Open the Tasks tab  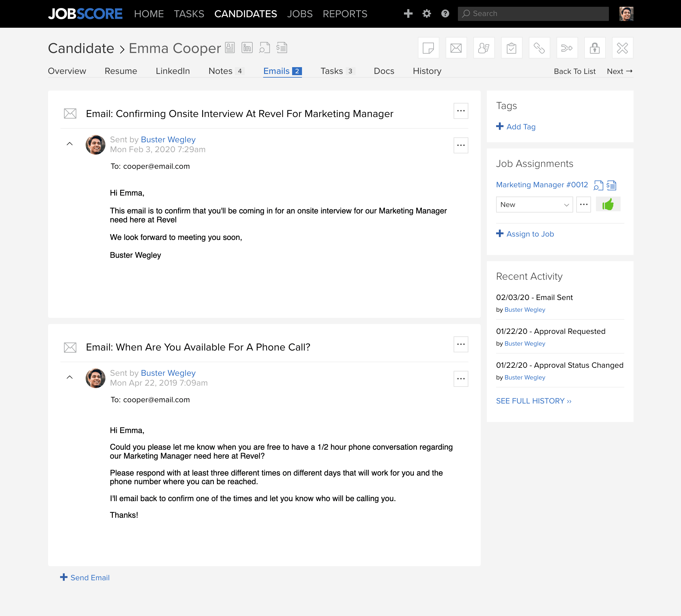pos(337,71)
